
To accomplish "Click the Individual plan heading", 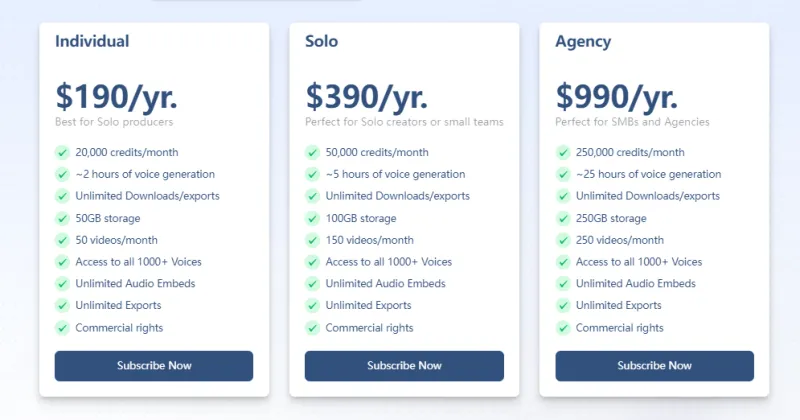I will (x=92, y=42).
